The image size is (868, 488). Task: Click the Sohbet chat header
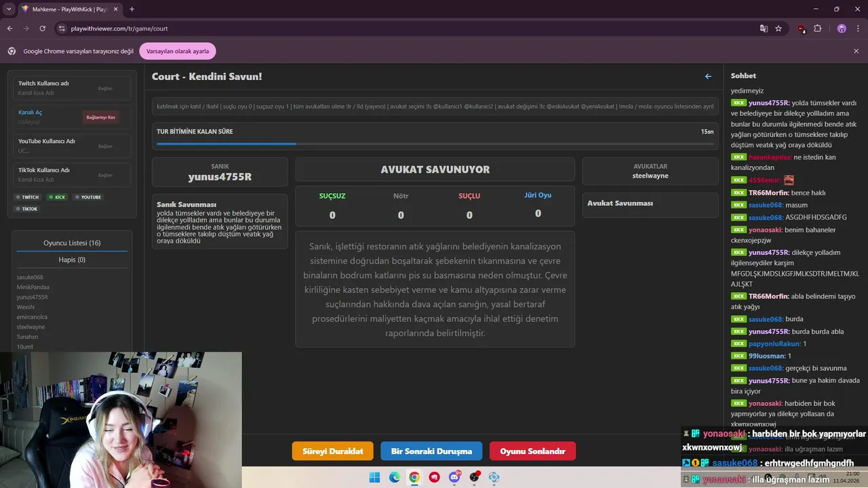[x=743, y=76]
